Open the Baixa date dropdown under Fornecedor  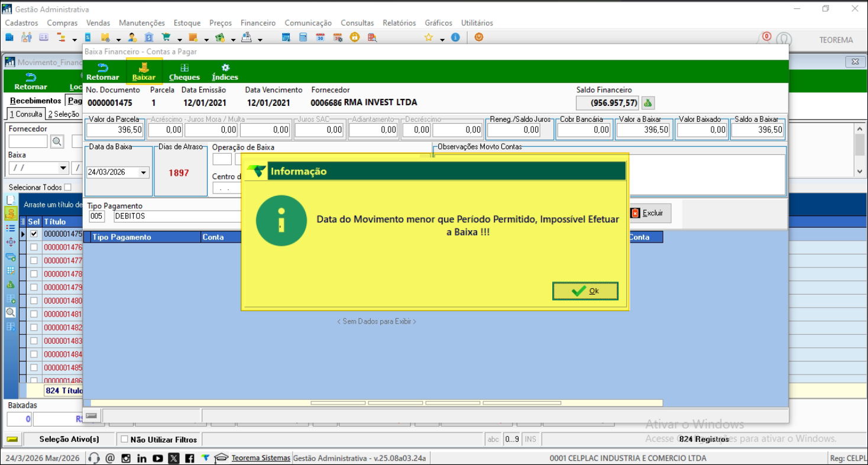[63, 169]
